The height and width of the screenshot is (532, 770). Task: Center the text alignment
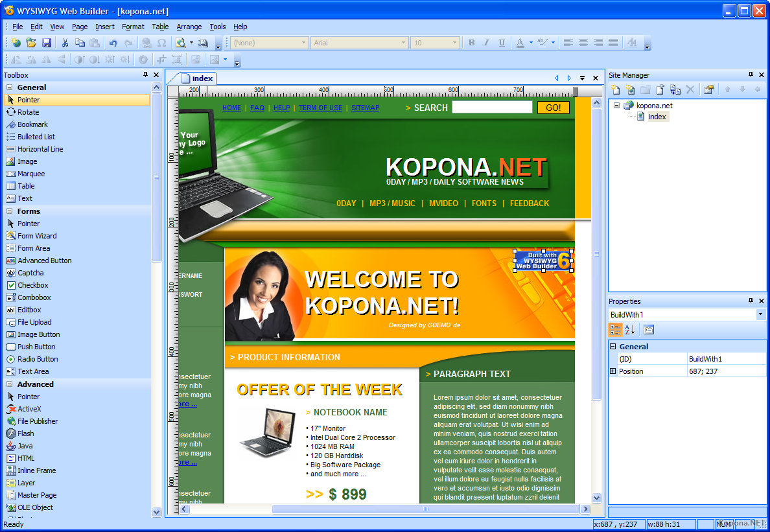pos(583,43)
